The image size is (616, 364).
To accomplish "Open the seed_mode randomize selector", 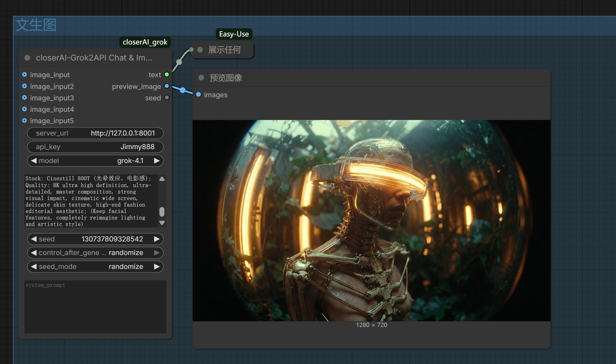I will coord(95,266).
